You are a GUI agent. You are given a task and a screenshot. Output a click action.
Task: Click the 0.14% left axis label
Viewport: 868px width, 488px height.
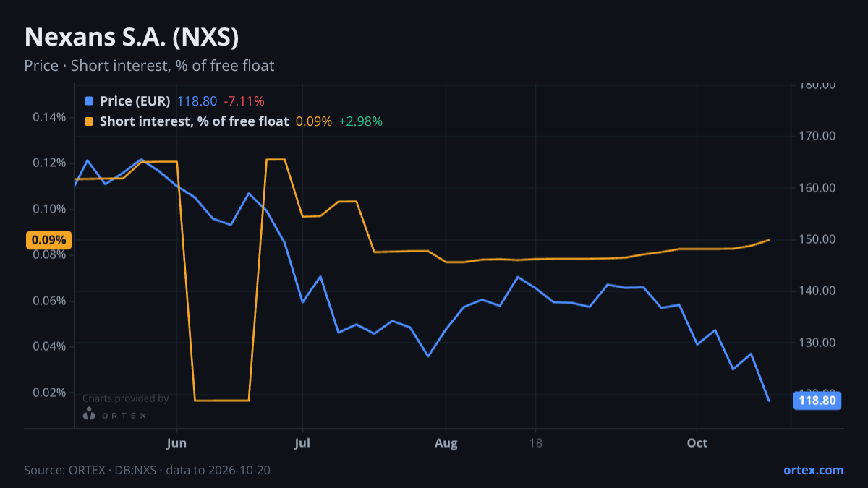click(x=49, y=117)
